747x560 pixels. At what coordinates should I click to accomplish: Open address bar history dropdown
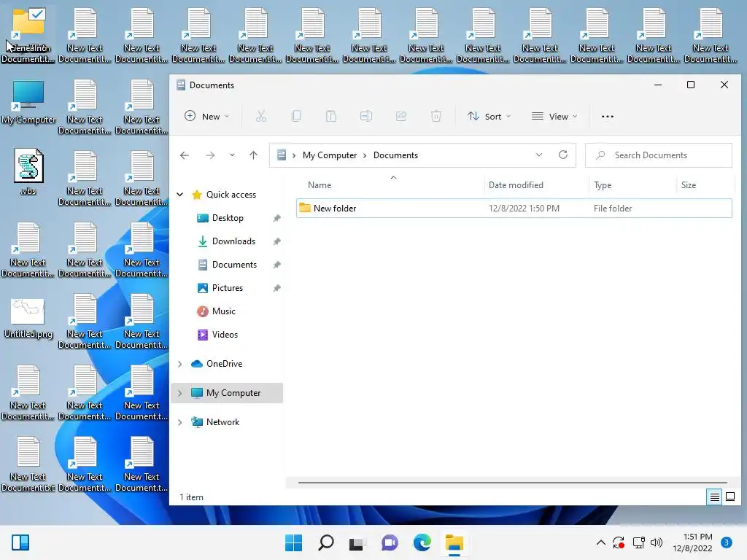[539, 155]
